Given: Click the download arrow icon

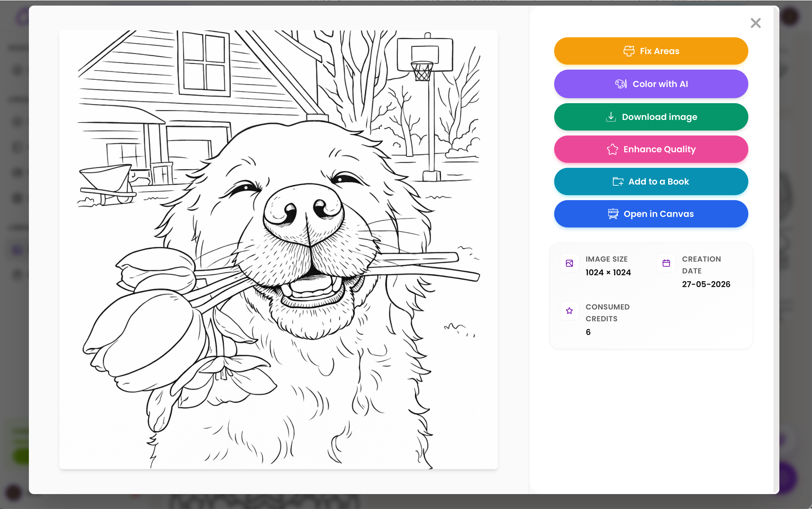Looking at the screenshot, I should [611, 117].
